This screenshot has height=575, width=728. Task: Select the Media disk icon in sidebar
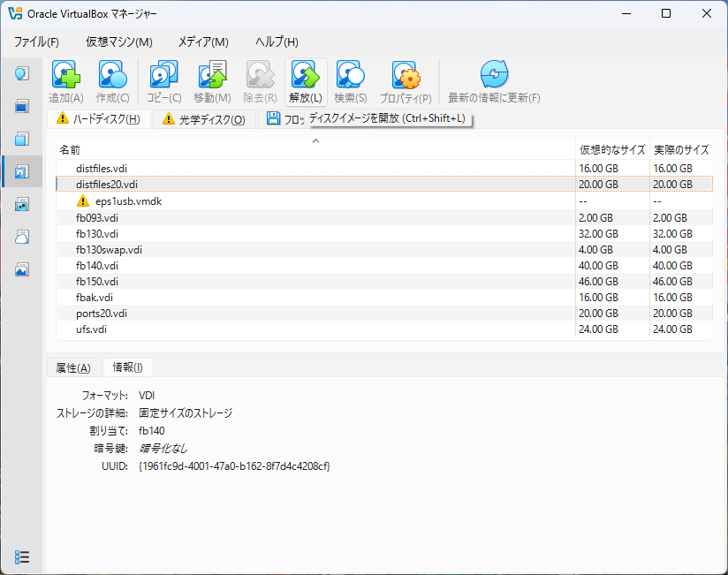22,171
